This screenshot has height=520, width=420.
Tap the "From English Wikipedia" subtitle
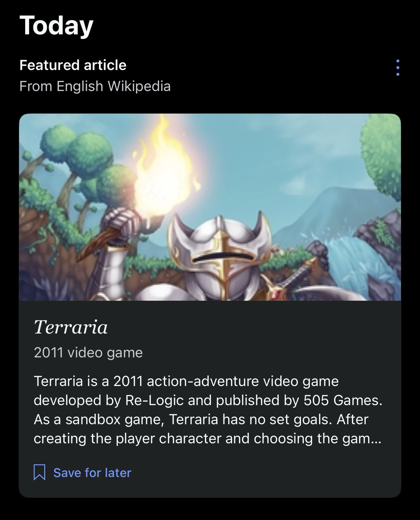pyautogui.click(x=95, y=86)
